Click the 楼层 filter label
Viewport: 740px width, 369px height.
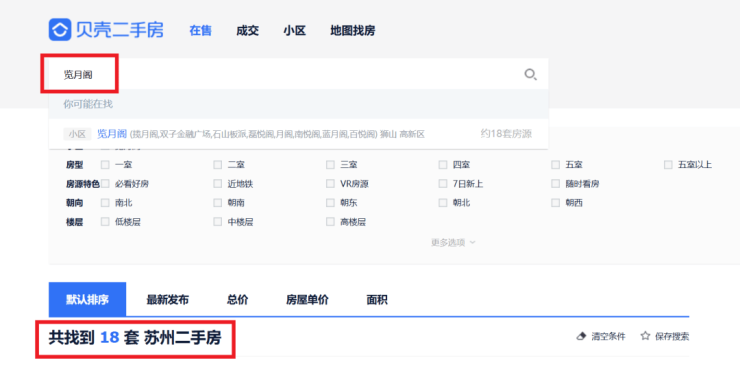(x=75, y=222)
